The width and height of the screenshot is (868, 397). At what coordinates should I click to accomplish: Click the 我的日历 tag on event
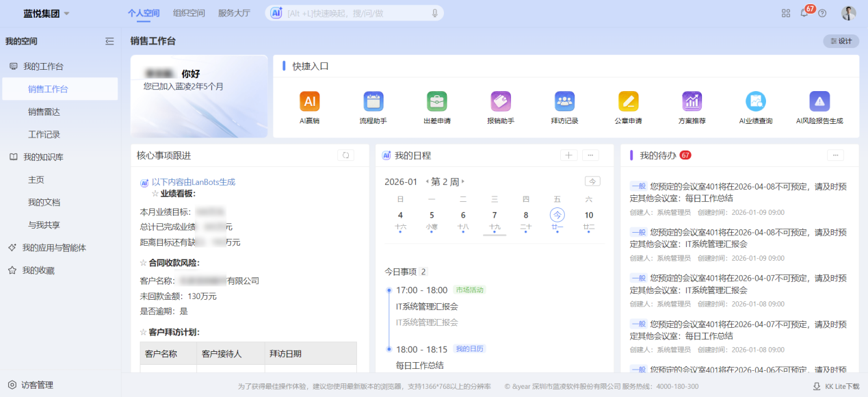pos(469,349)
